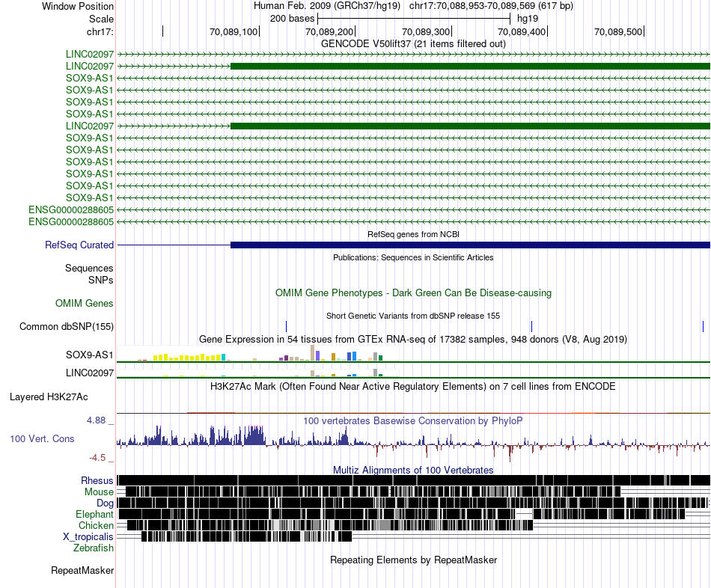Open Short Genetic Variants from dbSNP title
This screenshot has width=711, height=588.
tap(413, 316)
